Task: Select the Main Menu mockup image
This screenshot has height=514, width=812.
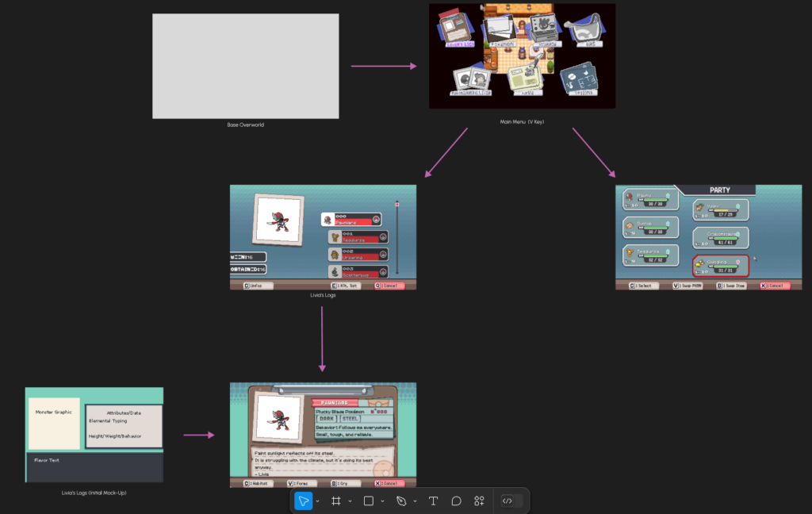Action: pyautogui.click(x=522, y=56)
